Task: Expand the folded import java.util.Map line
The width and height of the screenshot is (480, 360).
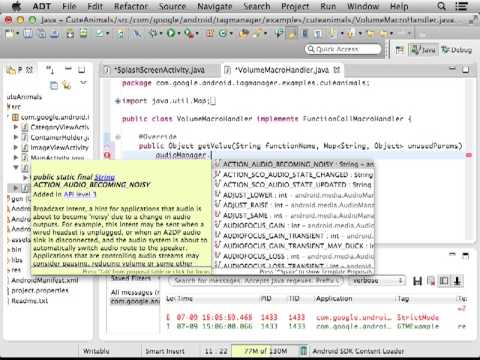Action: [x=118, y=101]
